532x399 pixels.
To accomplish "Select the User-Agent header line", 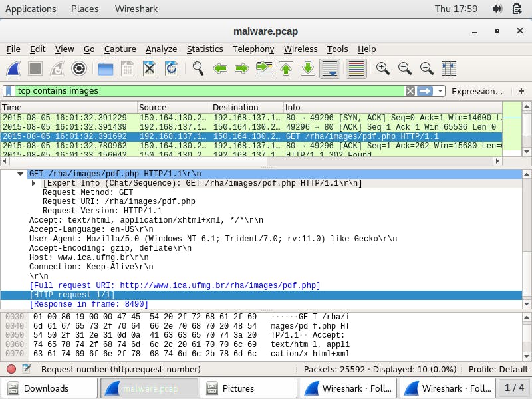I will pos(213,239).
